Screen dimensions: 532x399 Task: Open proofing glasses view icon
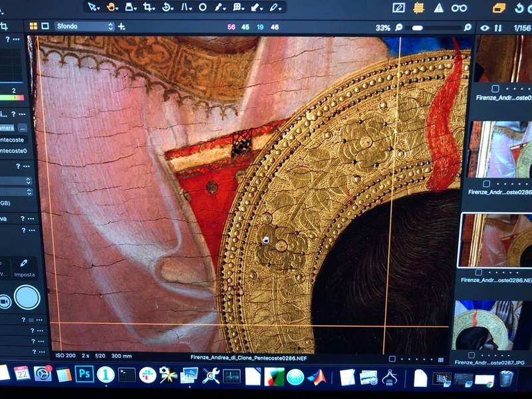click(x=459, y=8)
